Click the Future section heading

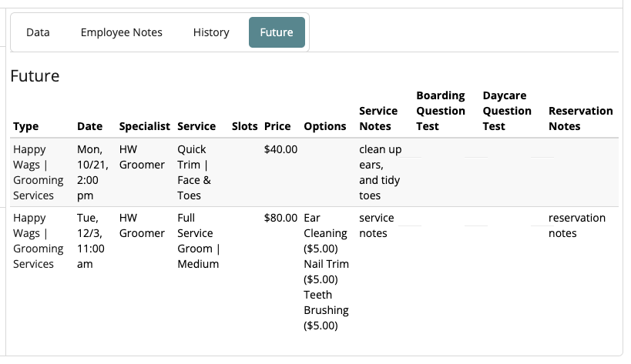[x=35, y=76]
